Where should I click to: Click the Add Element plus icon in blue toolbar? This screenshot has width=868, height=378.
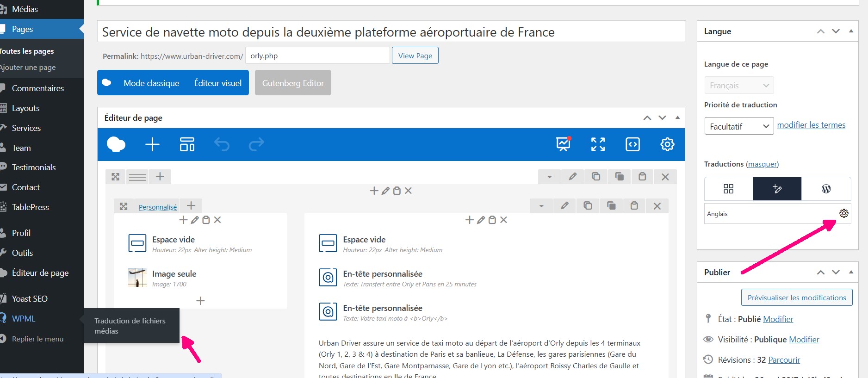click(x=152, y=144)
